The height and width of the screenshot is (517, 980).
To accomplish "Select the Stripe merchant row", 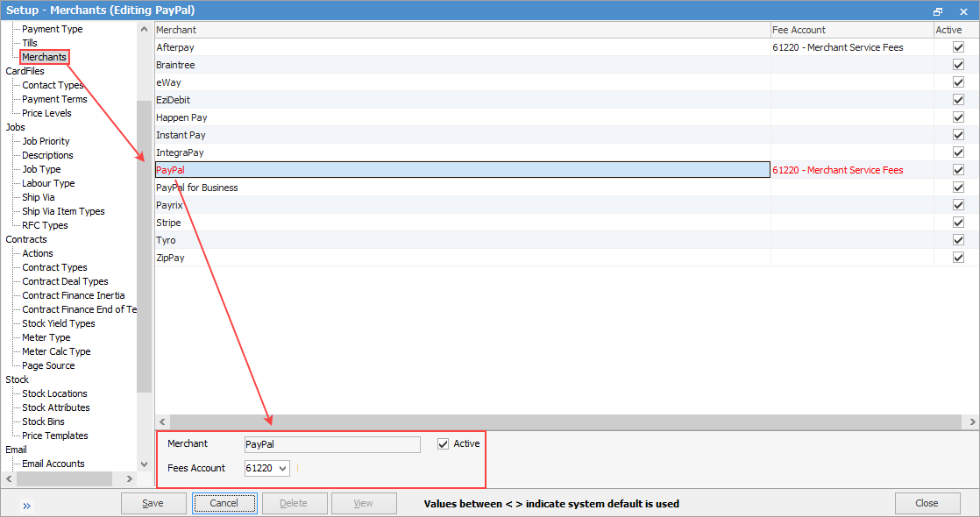I will click(x=463, y=223).
